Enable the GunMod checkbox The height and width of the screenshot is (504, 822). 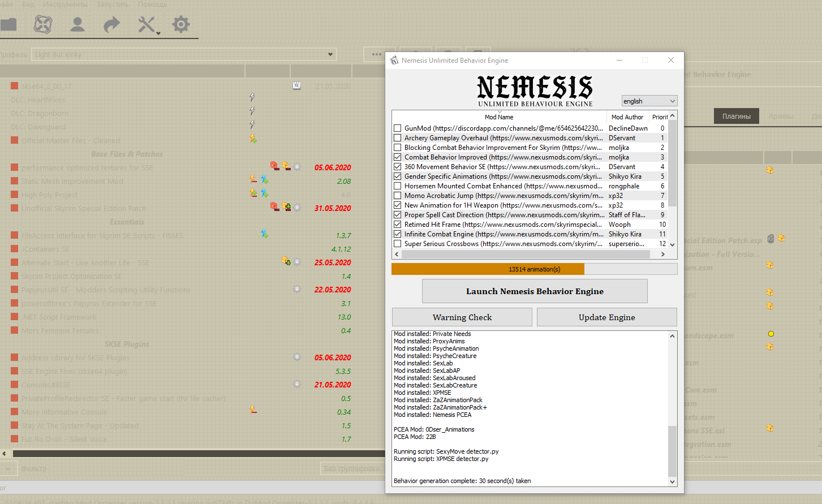click(x=398, y=128)
